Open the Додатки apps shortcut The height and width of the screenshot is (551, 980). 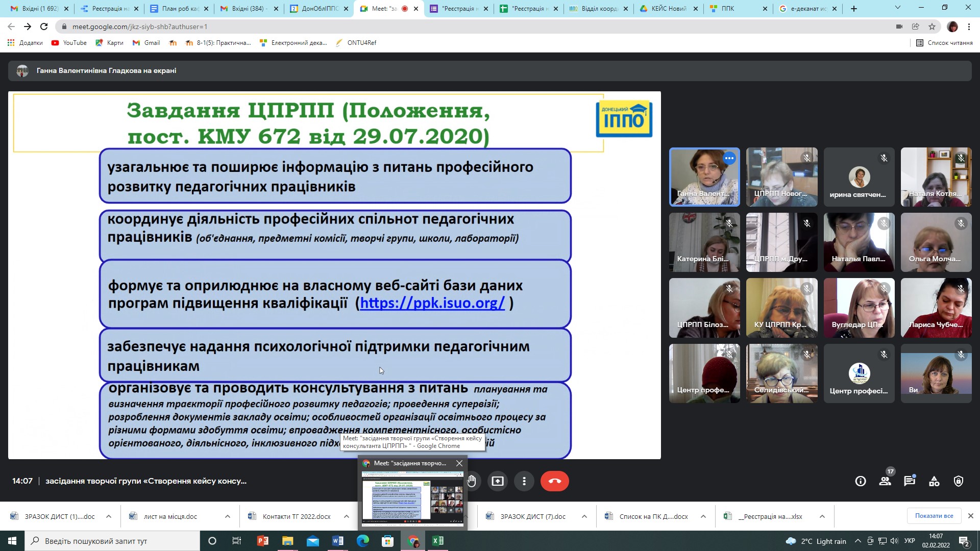pyautogui.click(x=25, y=43)
